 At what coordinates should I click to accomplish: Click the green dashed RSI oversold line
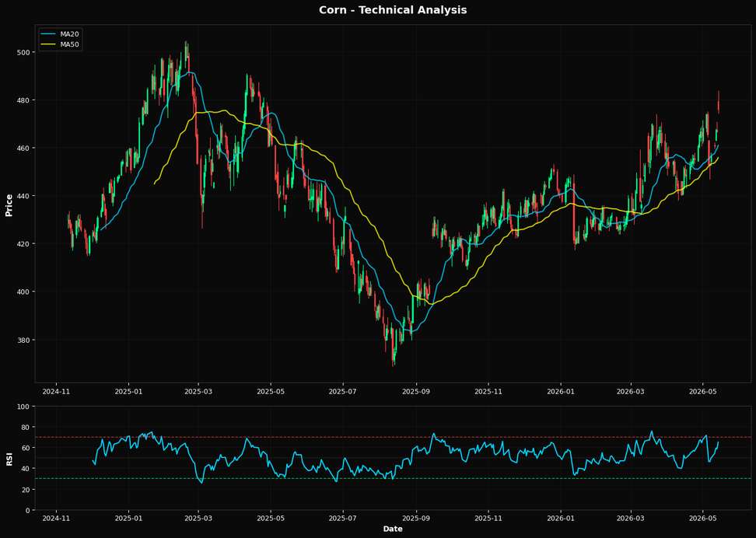[x=393, y=479]
